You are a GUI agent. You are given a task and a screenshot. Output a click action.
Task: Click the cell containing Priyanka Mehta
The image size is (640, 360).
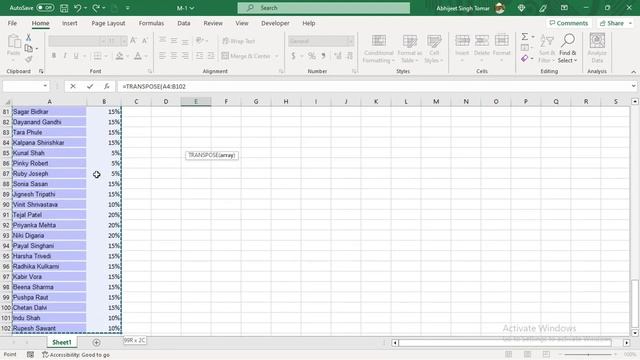(49, 225)
